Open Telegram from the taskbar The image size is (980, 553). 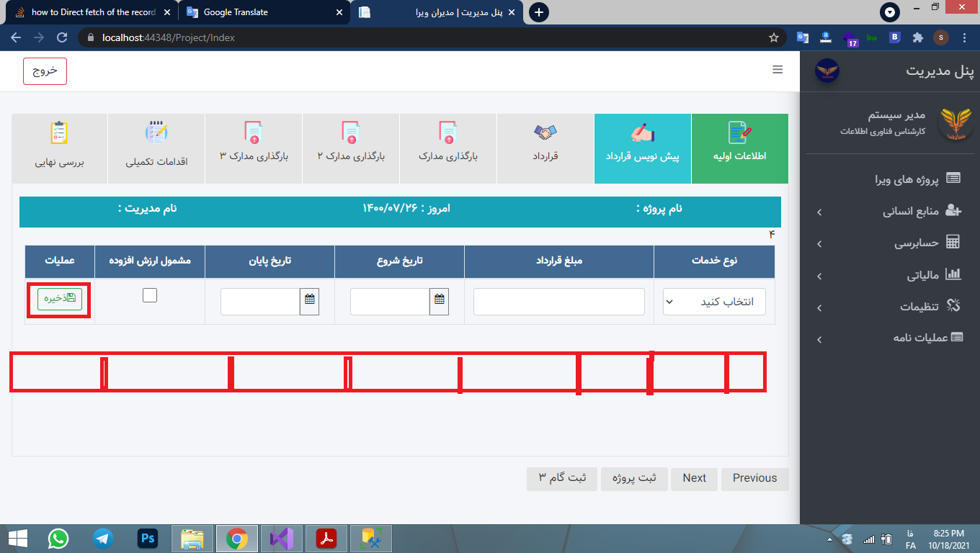click(103, 538)
